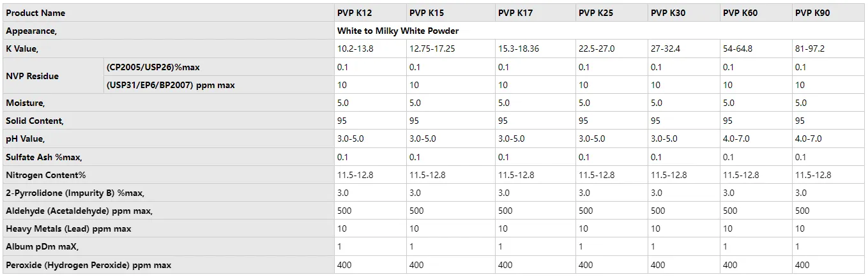Image resolution: width=868 pixels, height=277 pixels.
Task: Select the "White to Milky White Powder" cell
Action: pyautogui.click(x=398, y=31)
